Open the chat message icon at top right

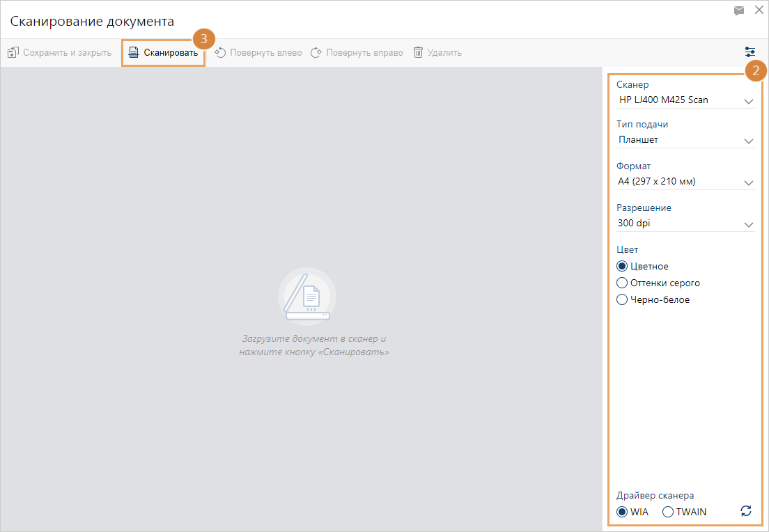(x=739, y=11)
